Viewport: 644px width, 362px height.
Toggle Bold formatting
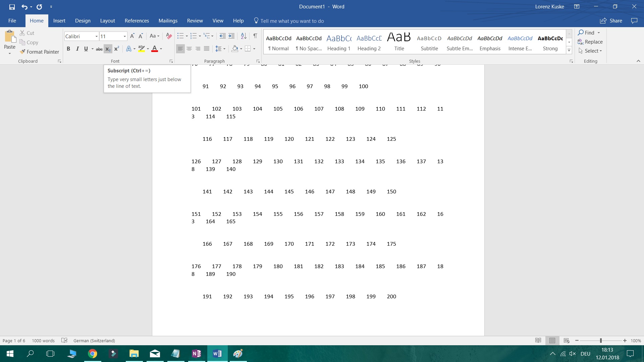(x=68, y=49)
